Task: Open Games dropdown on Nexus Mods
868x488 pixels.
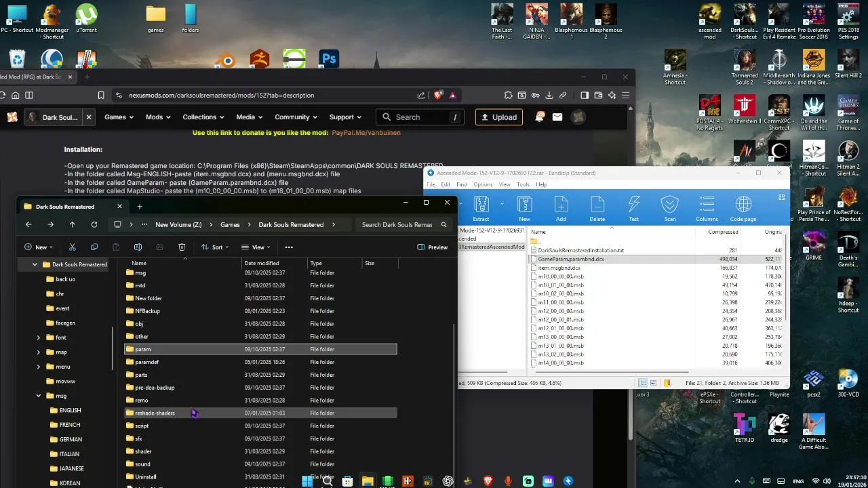Action: pyautogui.click(x=120, y=117)
